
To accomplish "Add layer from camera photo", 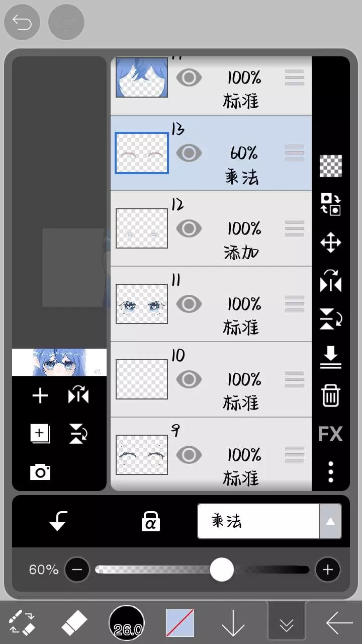I will tap(40, 472).
